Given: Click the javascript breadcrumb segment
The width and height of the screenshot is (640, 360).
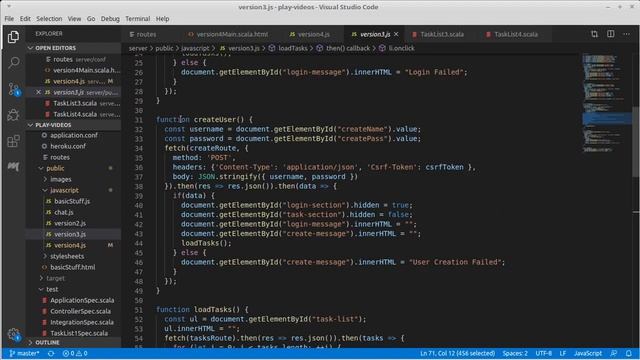Looking at the screenshot, I should [195, 48].
